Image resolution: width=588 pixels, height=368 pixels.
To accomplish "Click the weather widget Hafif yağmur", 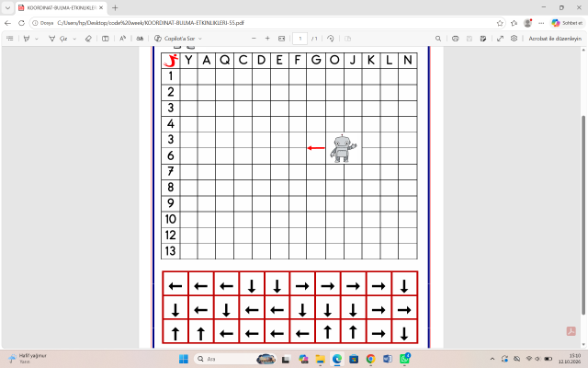I will [x=28, y=359].
